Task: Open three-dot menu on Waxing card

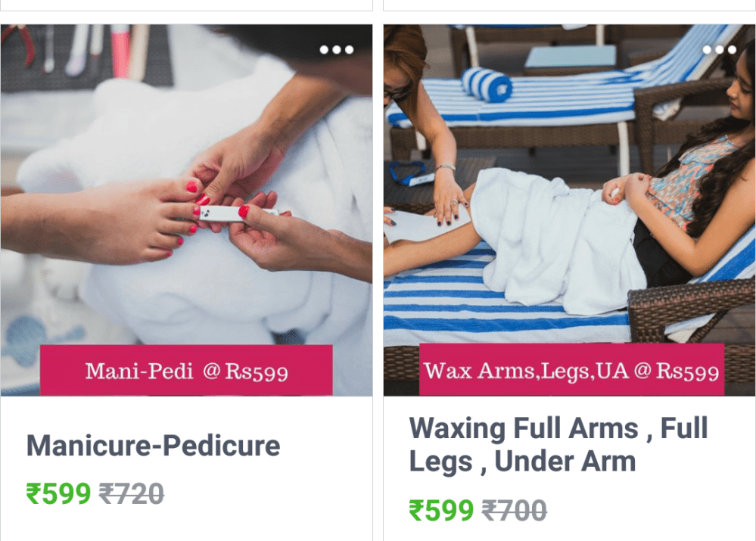Action: pos(720,50)
